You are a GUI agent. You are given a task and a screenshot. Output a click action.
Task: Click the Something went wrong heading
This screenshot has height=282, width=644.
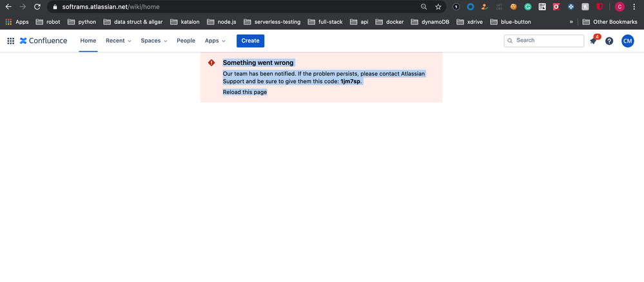click(x=258, y=63)
